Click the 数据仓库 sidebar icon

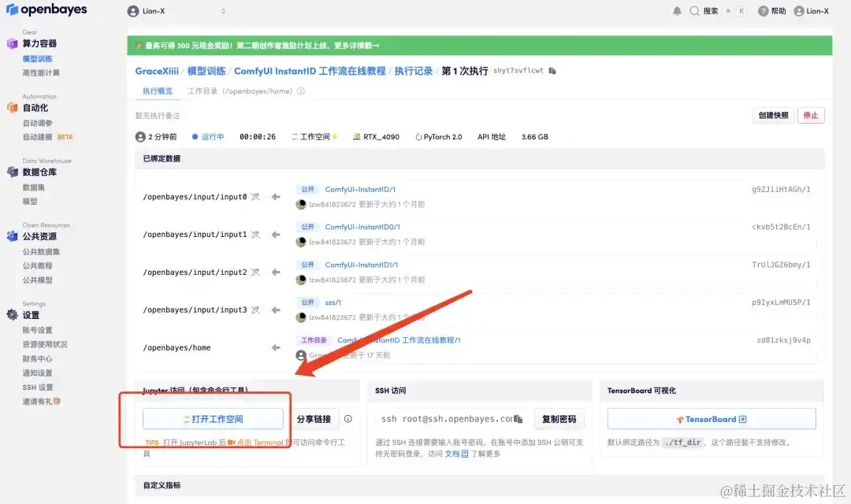12,172
